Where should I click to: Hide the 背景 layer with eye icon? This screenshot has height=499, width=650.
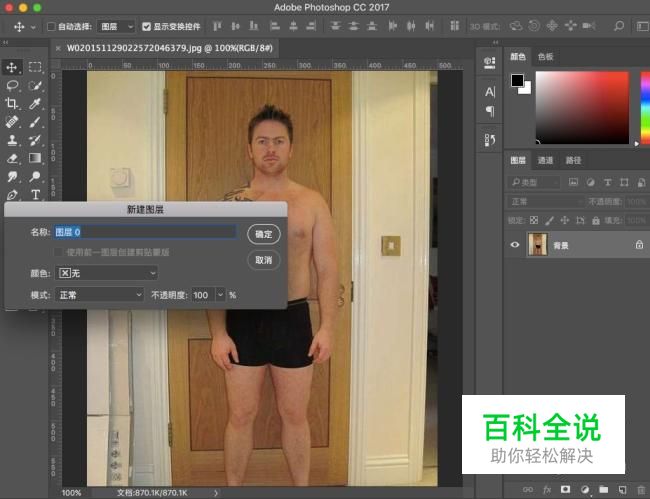click(516, 244)
